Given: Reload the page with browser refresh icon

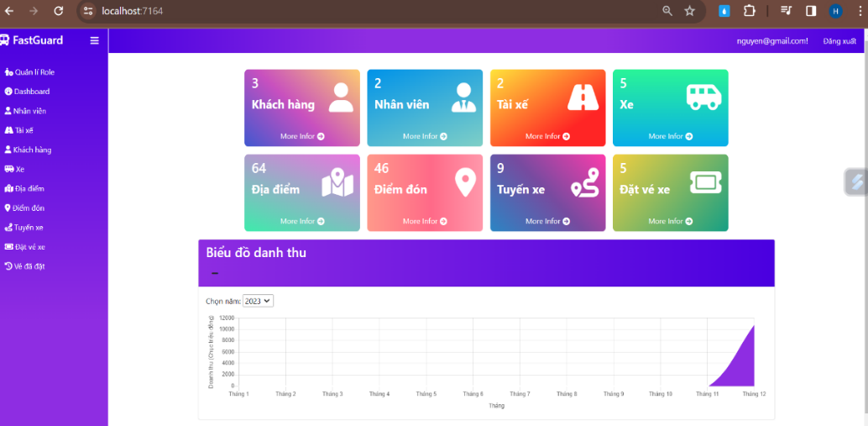Looking at the screenshot, I should click(58, 11).
